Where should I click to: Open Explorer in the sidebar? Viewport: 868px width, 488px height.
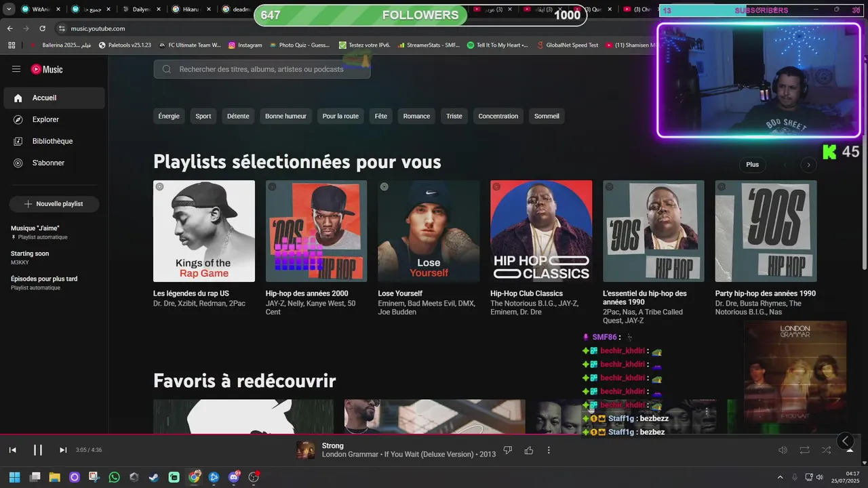point(54,119)
